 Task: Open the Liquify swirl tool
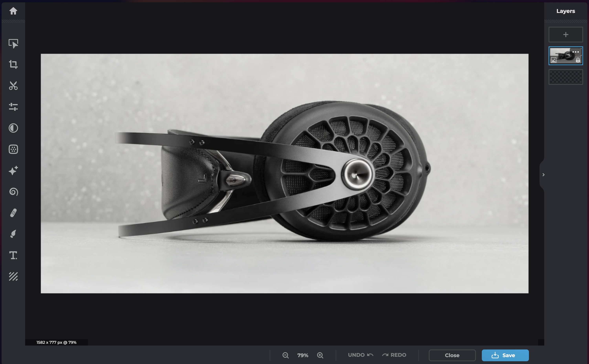13,192
